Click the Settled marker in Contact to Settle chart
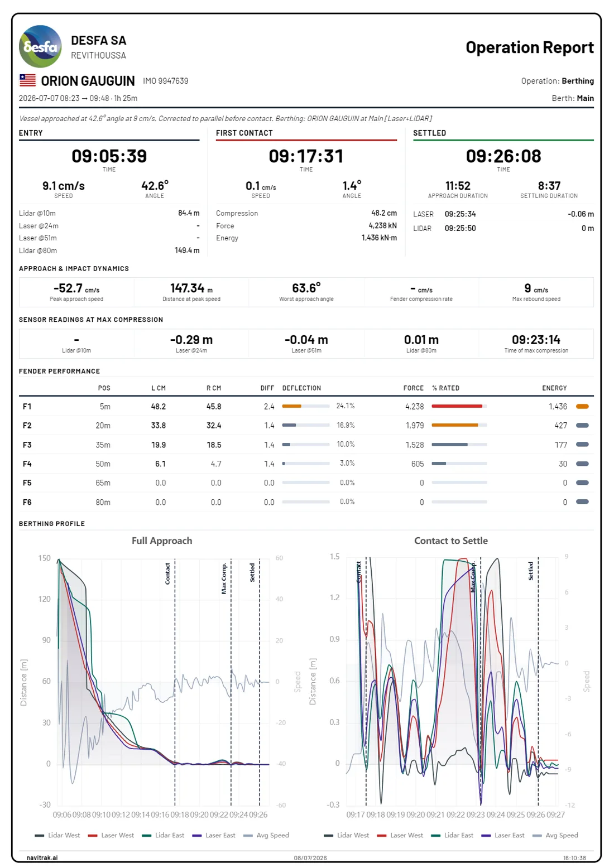614x868 pixels. click(531, 571)
